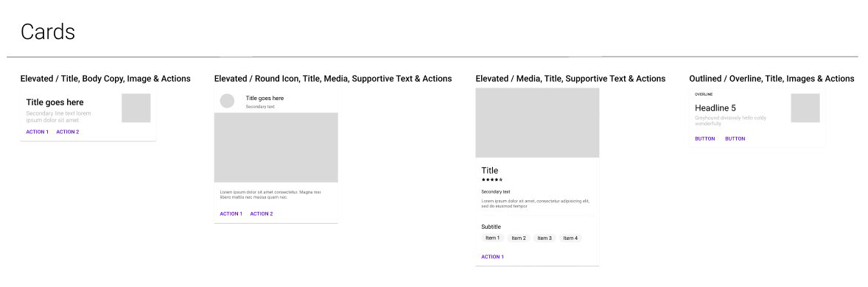Click the square image placeholder beside 'Title goes here'
Image resolution: width=868 pixels, height=287 pixels.
(136, 108)
